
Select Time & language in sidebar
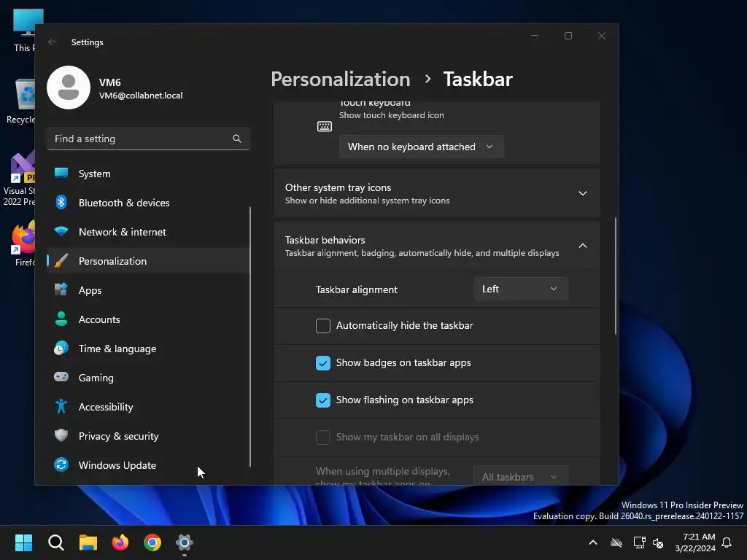(147, 349)
